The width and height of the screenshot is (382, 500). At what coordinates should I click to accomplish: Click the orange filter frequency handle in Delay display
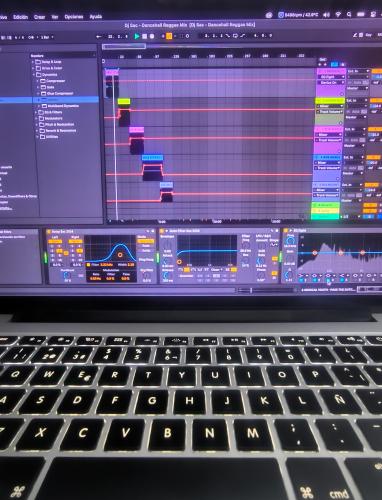tap(120, 255)
